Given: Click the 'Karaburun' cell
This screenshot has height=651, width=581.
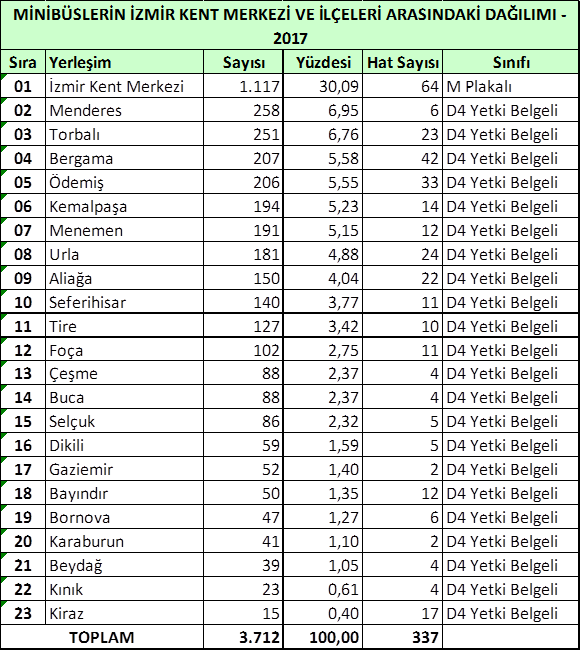Looking at the screenshot, I should click(124, 541).
